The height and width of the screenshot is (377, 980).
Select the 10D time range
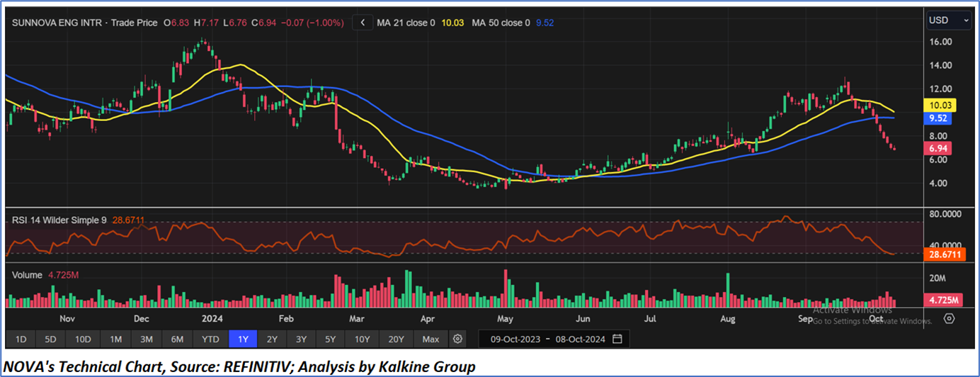click(x=83, y=339)
